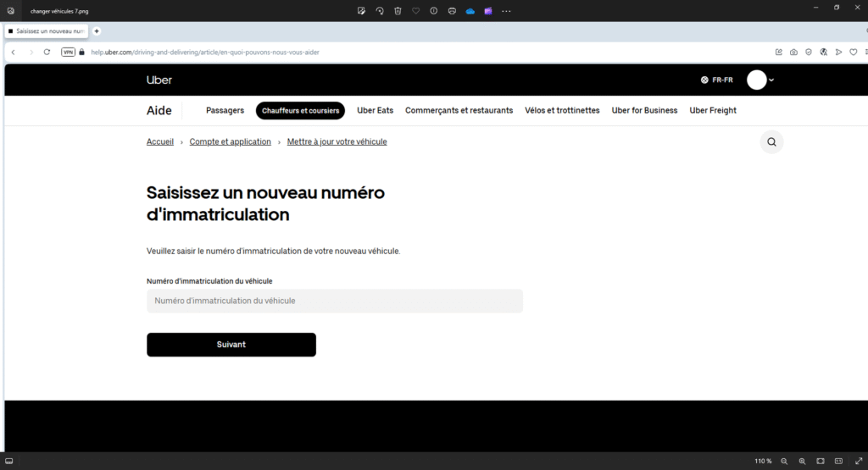Enter full screen with the arrows icon
The height and width of the screenshot is (470, 868).
pos(859,462)
